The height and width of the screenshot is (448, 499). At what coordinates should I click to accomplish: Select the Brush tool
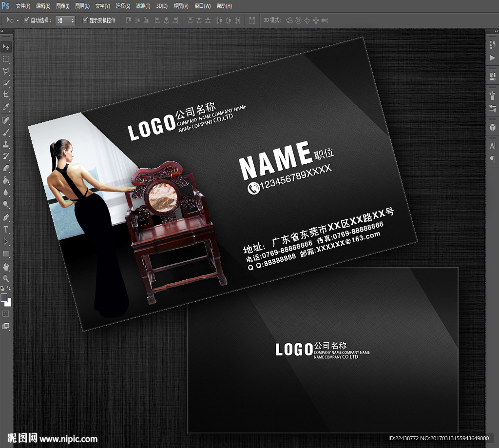[x=6, y=133]
